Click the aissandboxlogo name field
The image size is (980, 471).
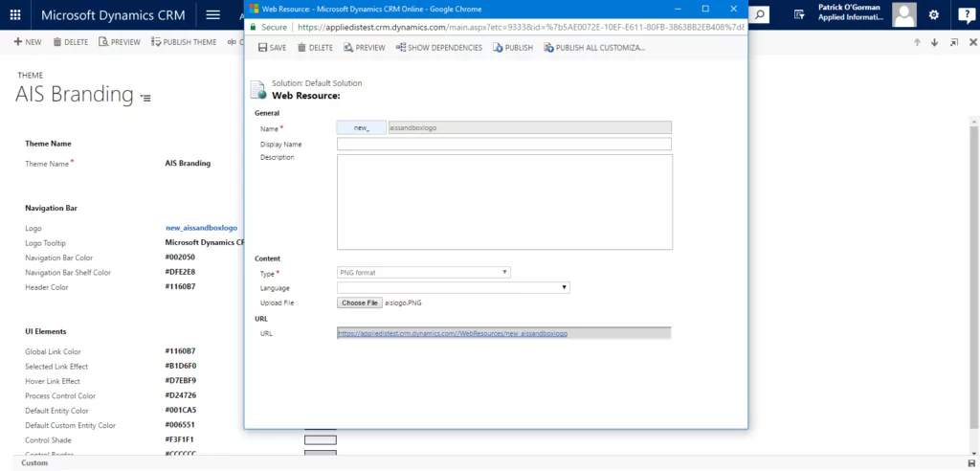click(x=529, y=127)
